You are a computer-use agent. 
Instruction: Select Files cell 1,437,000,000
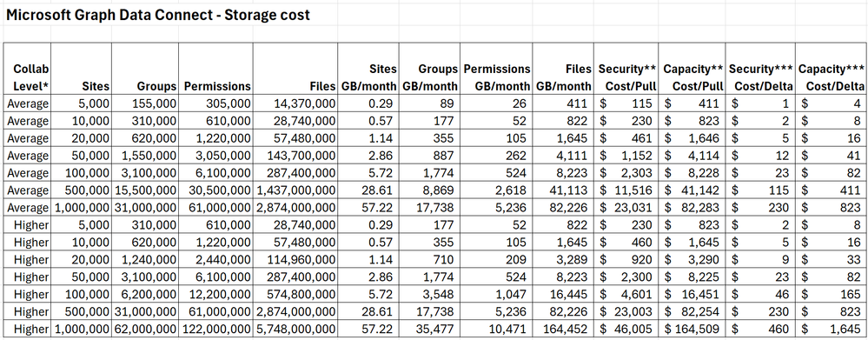click(x=295, y=190)
